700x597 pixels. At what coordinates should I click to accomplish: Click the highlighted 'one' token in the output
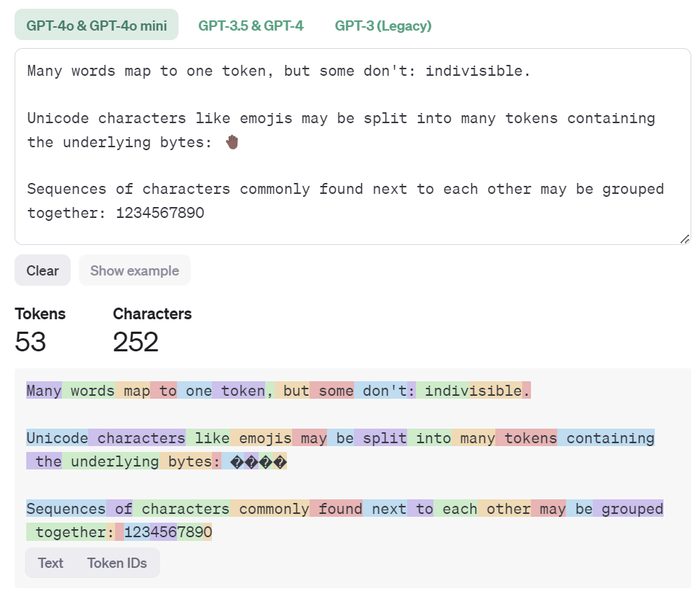tap(194, 391)
